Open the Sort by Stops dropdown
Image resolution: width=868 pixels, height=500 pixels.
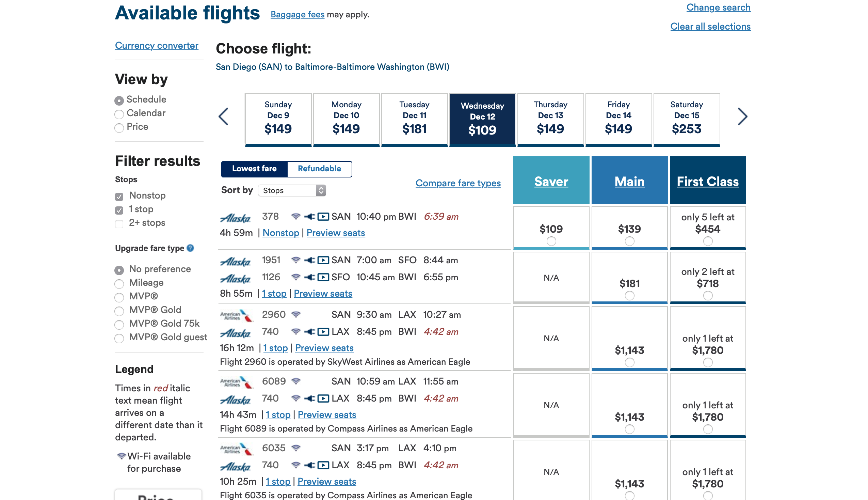click(x=292, y=190)
